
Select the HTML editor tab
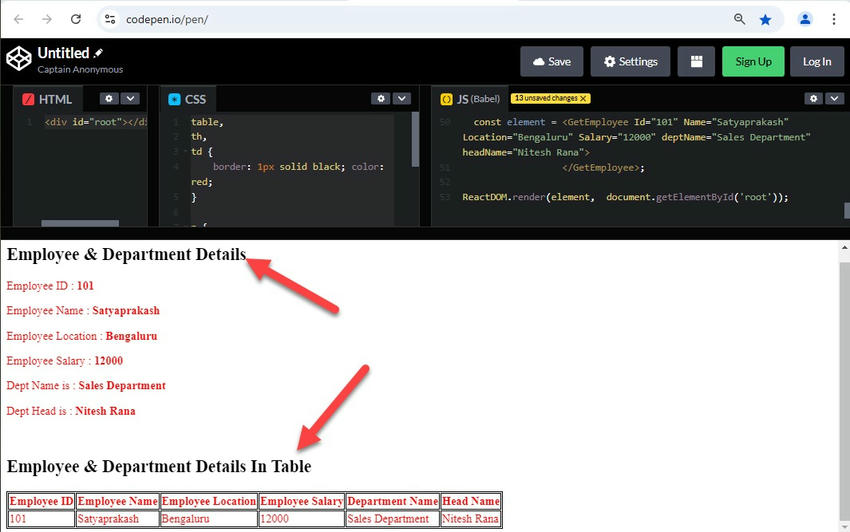tap(48, 99)
